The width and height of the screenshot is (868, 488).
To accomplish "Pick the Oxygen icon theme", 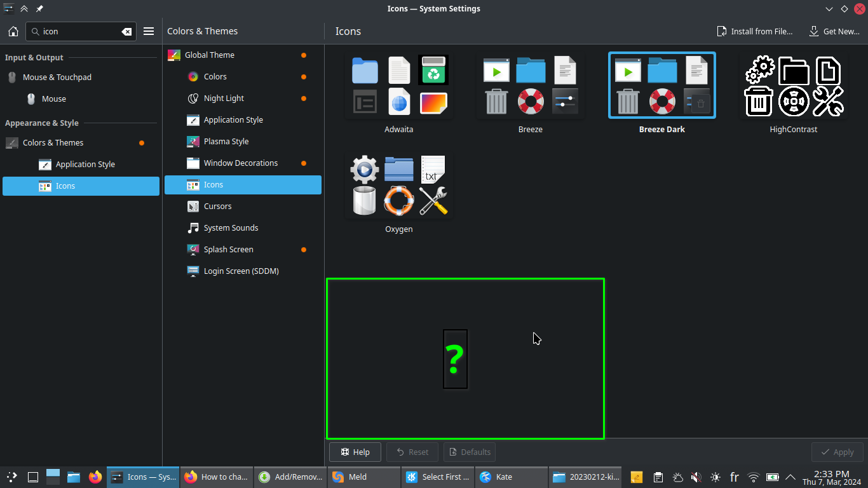I will coord(399,193).
